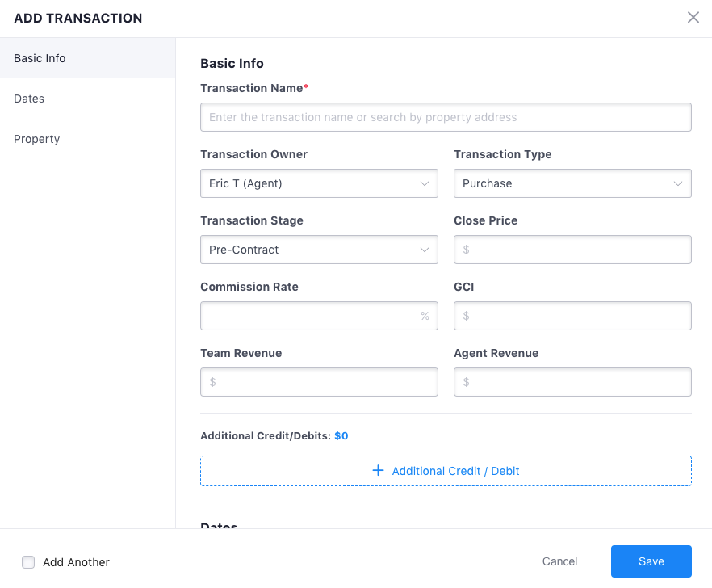Click the Transaction Name label
Image resolution: width=712 pixels, height=588 pixels.
tap(252, 88)
